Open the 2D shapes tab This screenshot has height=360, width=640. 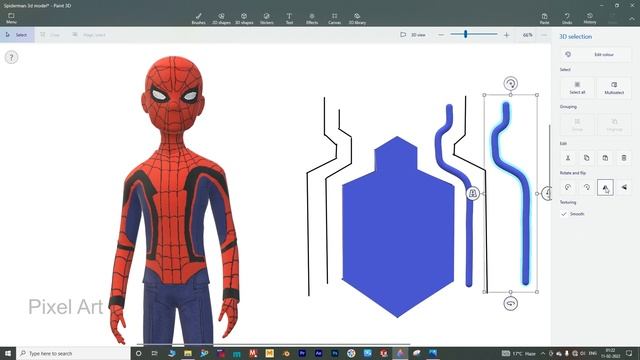click(x=221, y=18)
